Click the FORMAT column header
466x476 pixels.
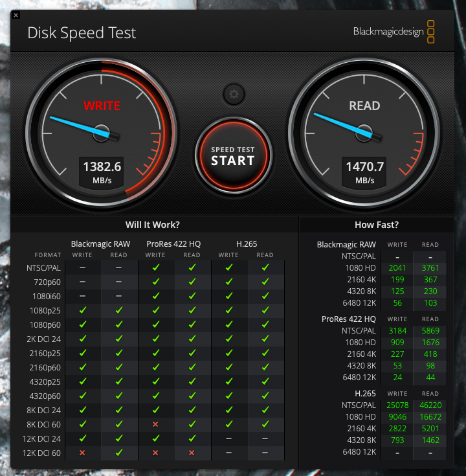[48, 255]
